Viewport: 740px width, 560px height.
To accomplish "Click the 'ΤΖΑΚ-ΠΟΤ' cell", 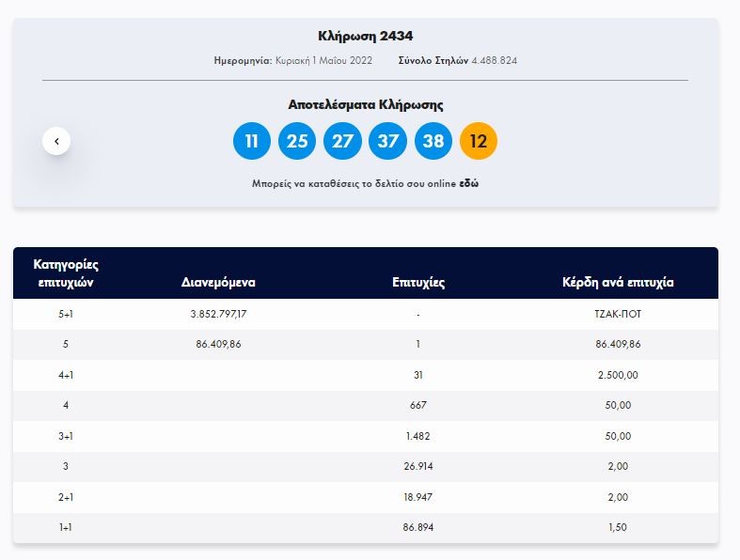I will click(x=618, y=314).
